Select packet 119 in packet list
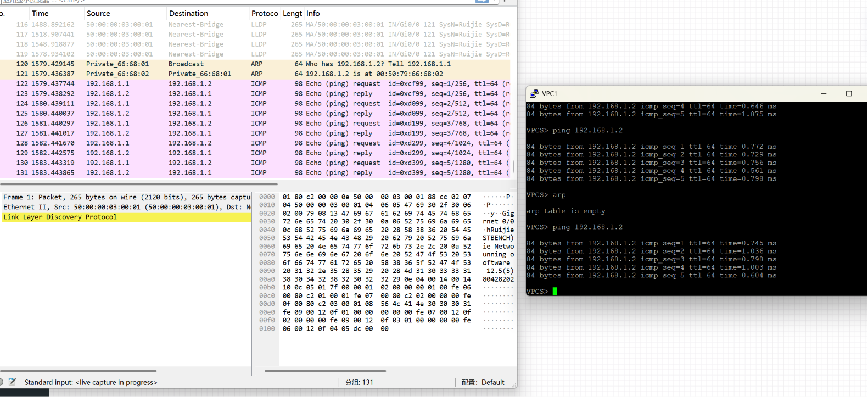 255,54
